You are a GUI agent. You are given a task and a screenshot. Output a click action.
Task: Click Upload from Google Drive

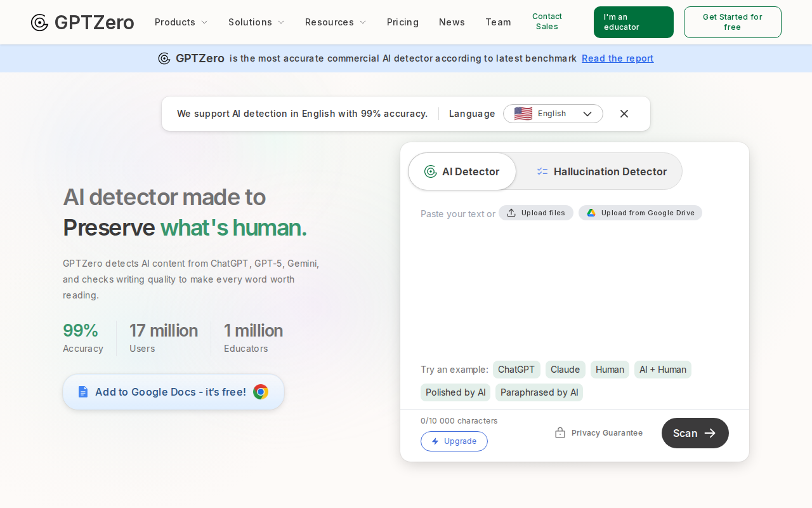(640, 213)
